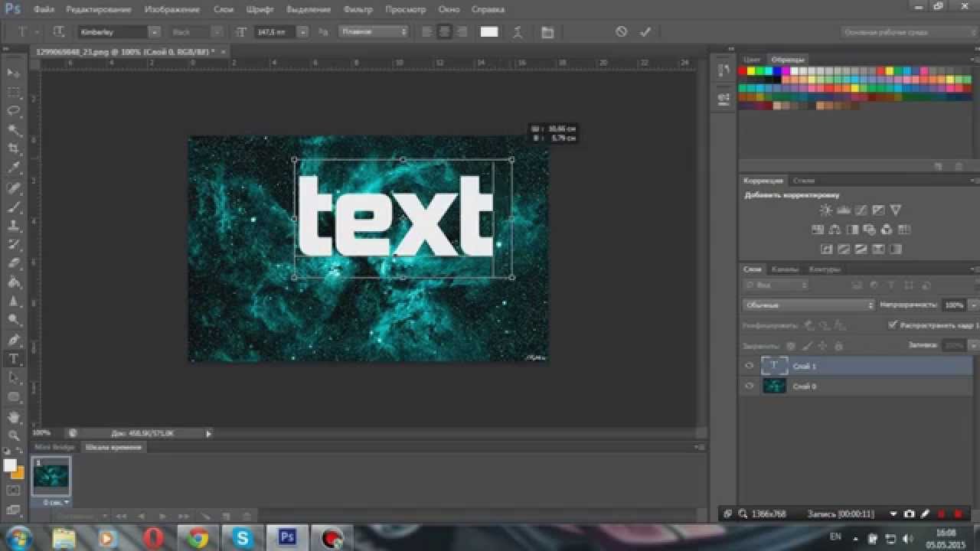Toggle text orientation icon
This screenshot has width=980, height=551.
coord(58,32)
